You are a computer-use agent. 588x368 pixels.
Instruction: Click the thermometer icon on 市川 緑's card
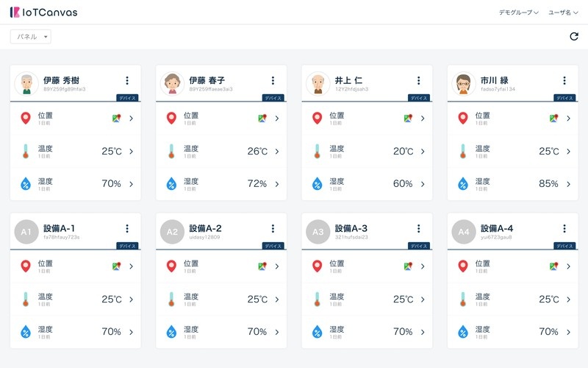click(x=463, y=151)
